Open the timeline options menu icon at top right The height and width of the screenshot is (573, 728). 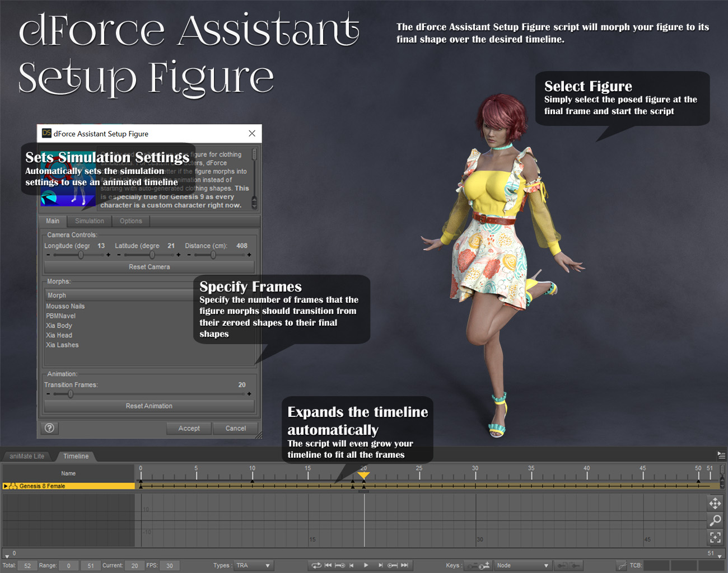click(721, 456)
